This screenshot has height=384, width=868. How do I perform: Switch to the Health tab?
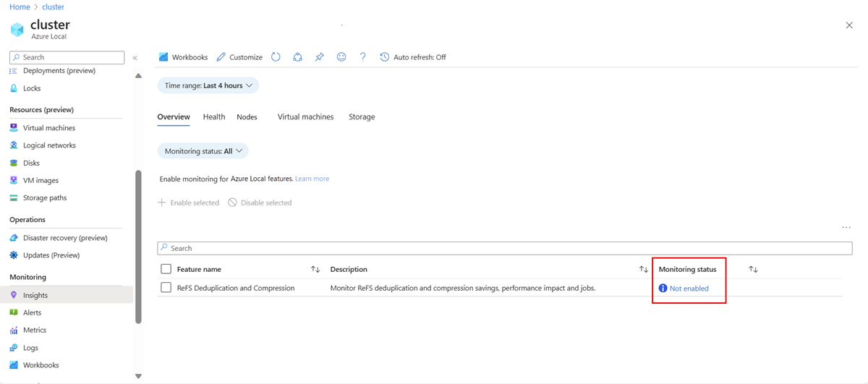pyautogui.click(x=214, y=116)
